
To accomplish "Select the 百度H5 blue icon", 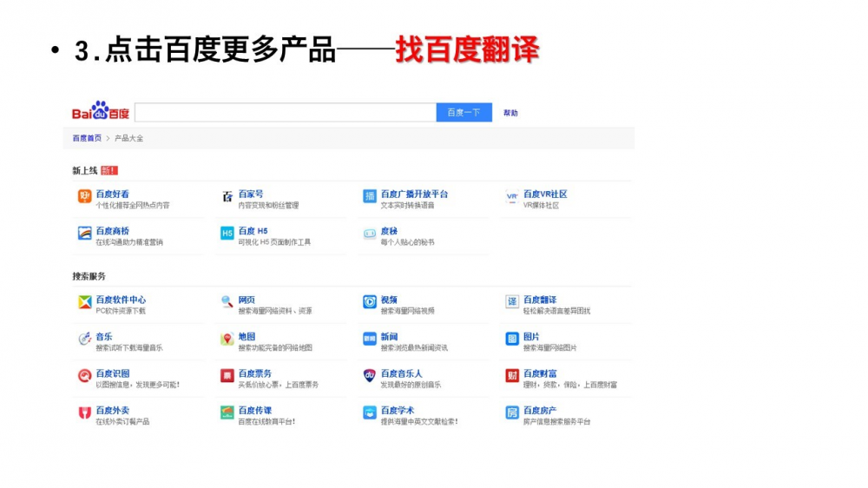I will pos(227,233).
